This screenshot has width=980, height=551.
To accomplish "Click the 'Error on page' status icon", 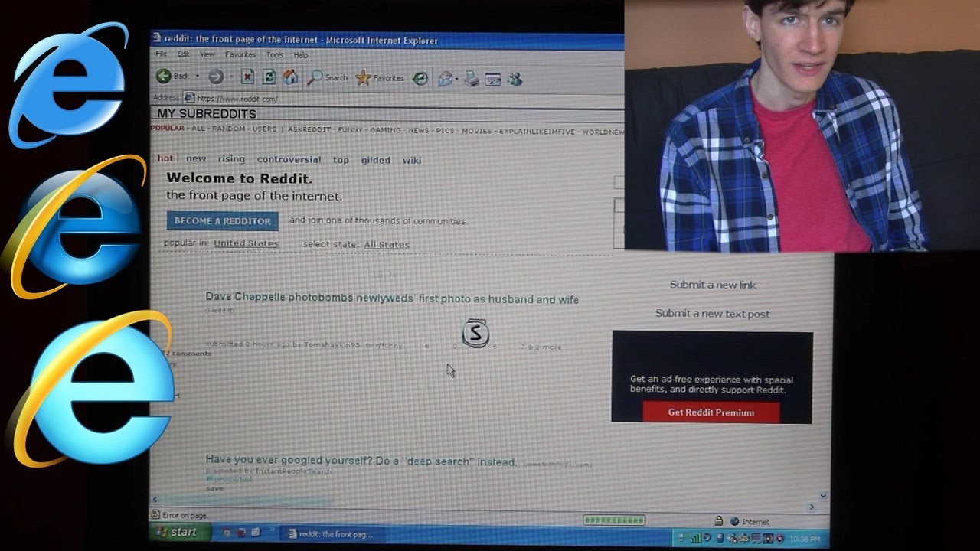I will click(x=155, y=515).
